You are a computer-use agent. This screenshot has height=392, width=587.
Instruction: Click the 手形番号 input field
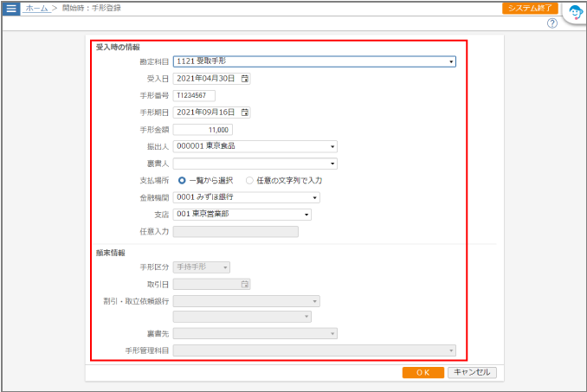pos(194,96)
